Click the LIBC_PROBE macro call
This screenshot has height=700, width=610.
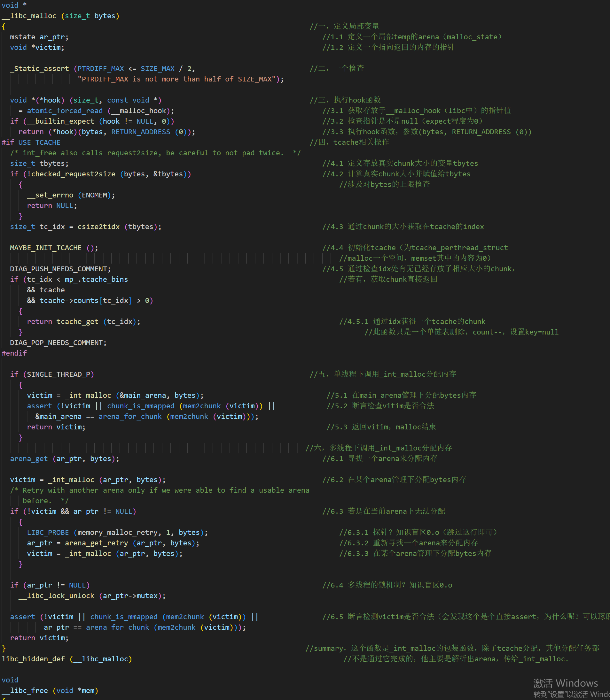48,533
